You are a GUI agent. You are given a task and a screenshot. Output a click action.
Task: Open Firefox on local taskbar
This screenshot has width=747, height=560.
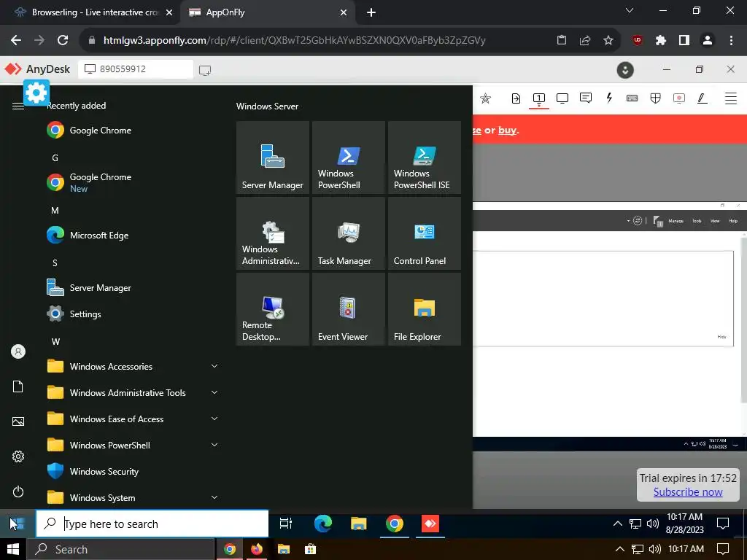[x=256, y=549]
